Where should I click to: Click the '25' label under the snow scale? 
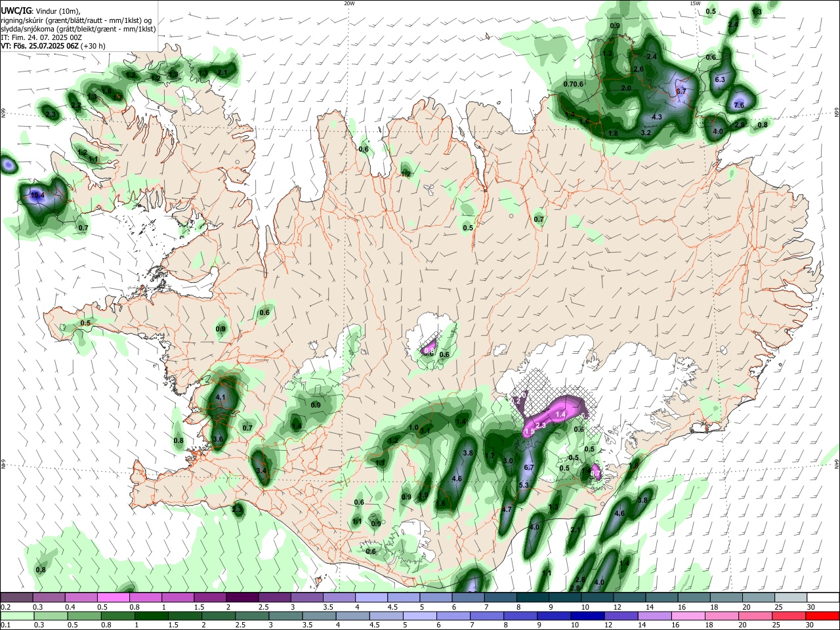coord(778,607)
